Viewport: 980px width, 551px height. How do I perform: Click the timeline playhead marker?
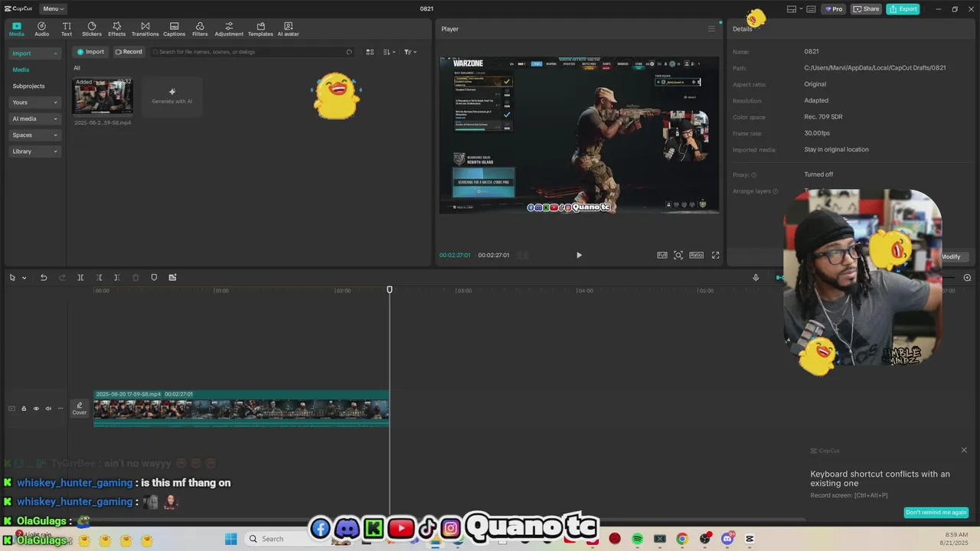tap(390, 289)
